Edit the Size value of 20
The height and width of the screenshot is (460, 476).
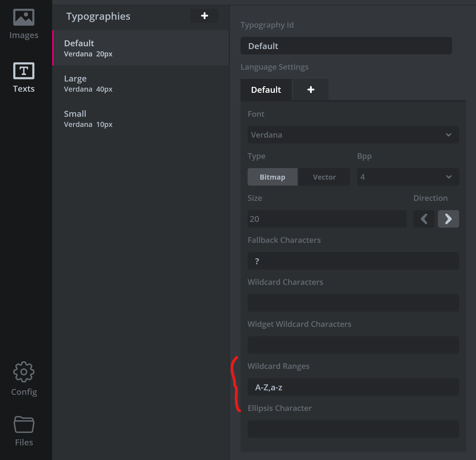pyautogui.click(x=327, y=219)
